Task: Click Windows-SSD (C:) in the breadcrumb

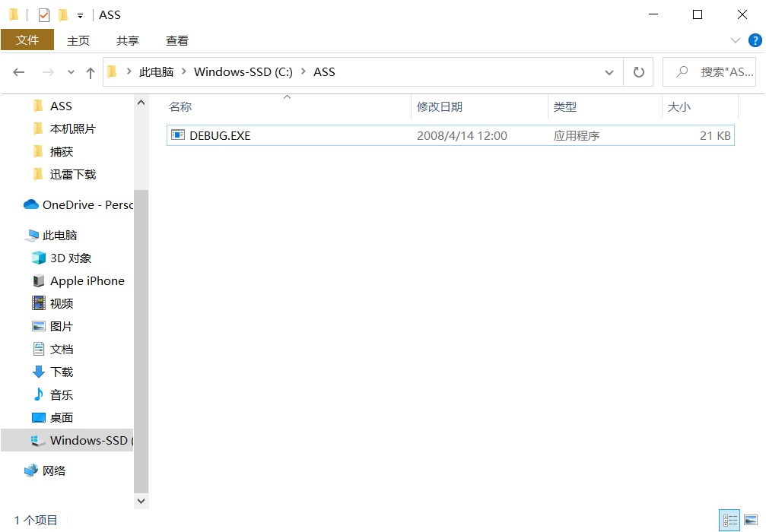Action: [x=243, y=72]
